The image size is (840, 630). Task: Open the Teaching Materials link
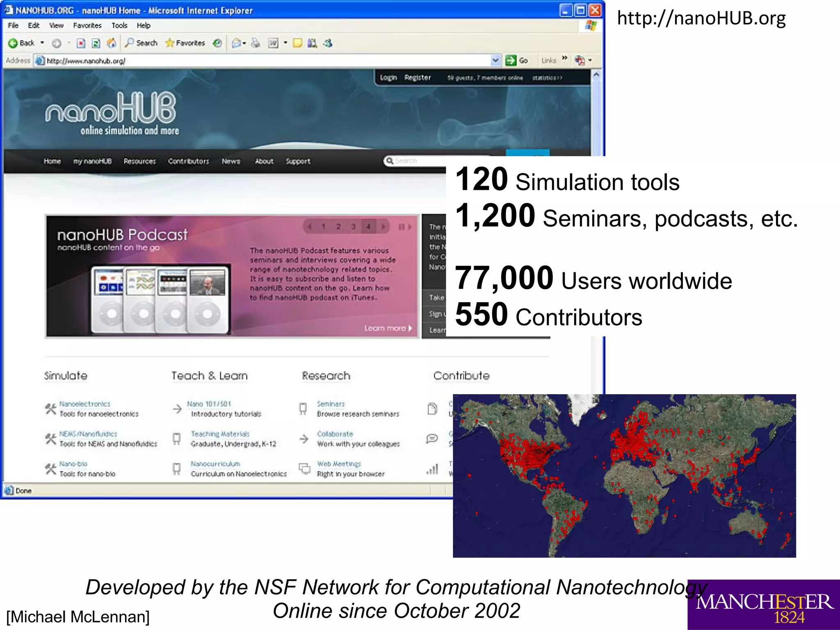(x=220, y=434)
